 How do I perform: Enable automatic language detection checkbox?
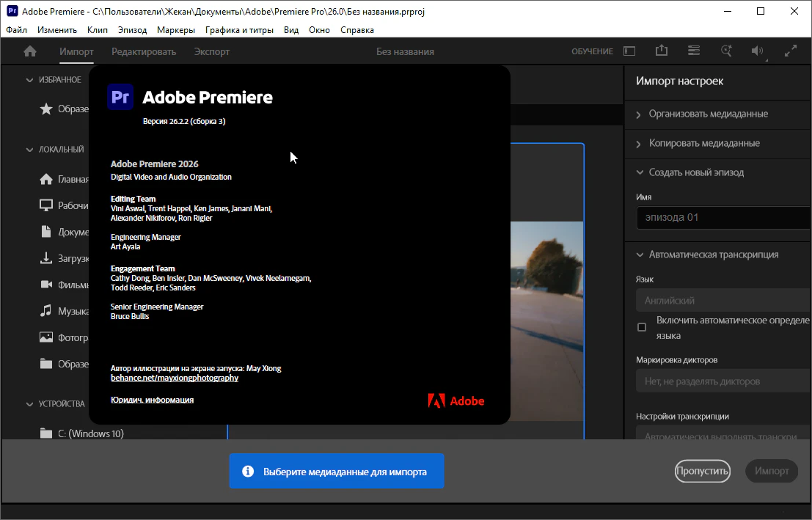click(x=642, y=327)
